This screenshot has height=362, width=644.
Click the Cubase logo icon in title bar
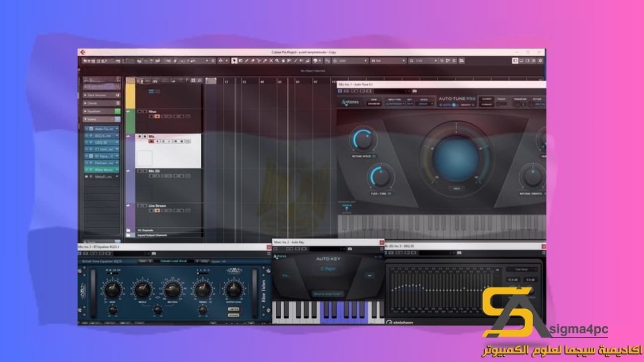[x=83, y=52]
